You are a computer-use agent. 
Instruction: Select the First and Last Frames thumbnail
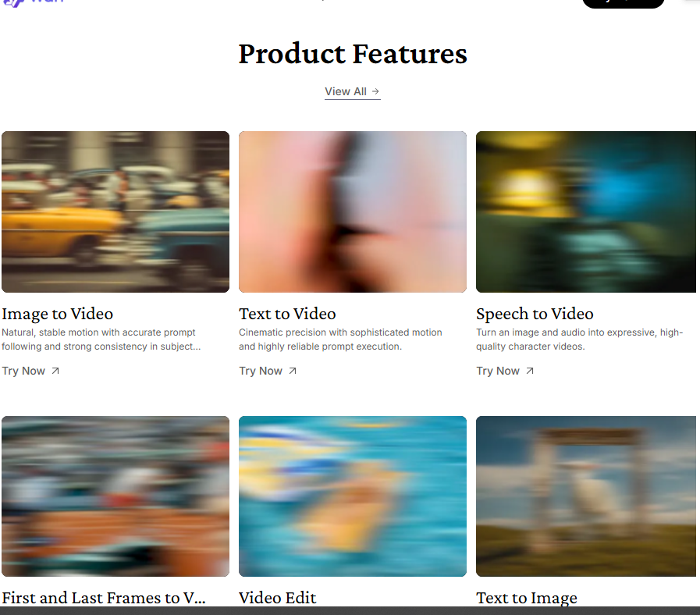coord(115,496)
